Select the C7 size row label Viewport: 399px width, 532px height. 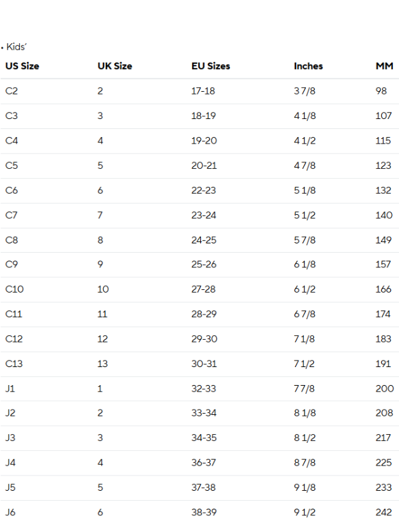click(12, 215)
